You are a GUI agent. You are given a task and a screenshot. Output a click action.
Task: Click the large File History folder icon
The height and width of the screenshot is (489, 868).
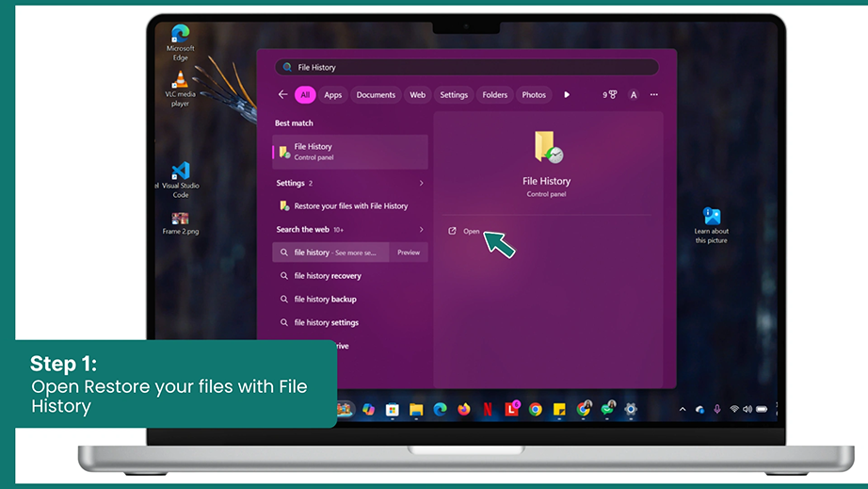click(x=548, y=147)
